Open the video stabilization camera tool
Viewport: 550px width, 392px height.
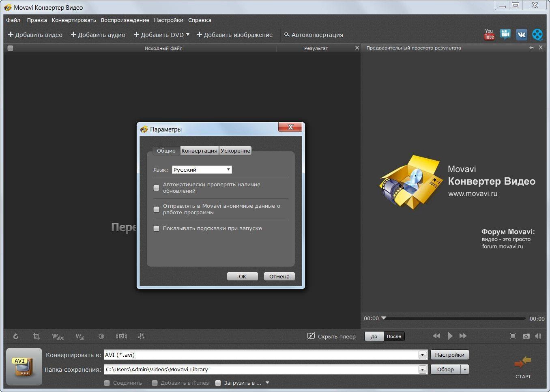click(121, 336)
